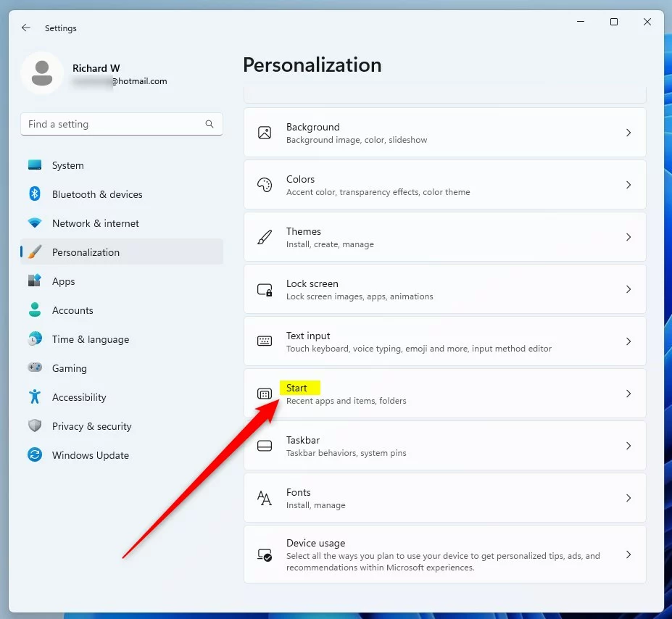Click the search magnifier icon

tap(210, 124)
